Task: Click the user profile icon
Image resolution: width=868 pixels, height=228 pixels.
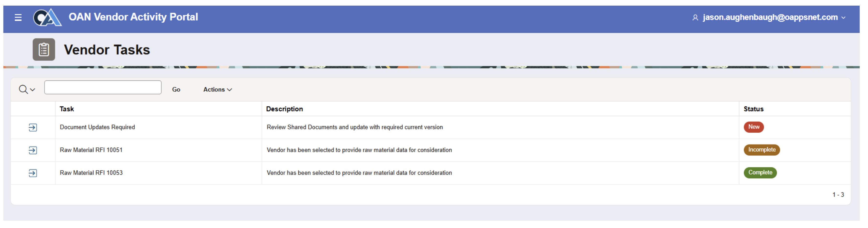Action: (695, 18)
